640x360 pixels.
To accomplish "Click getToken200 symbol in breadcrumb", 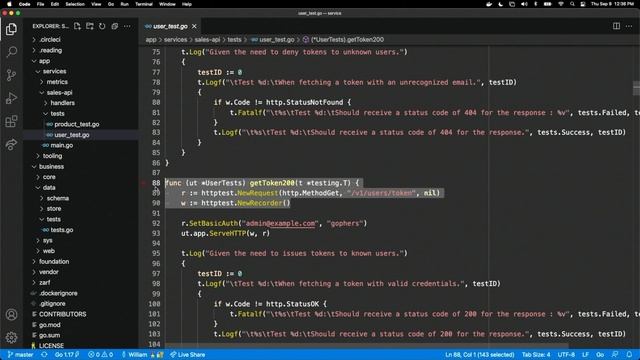I will (x=347, y=40).
